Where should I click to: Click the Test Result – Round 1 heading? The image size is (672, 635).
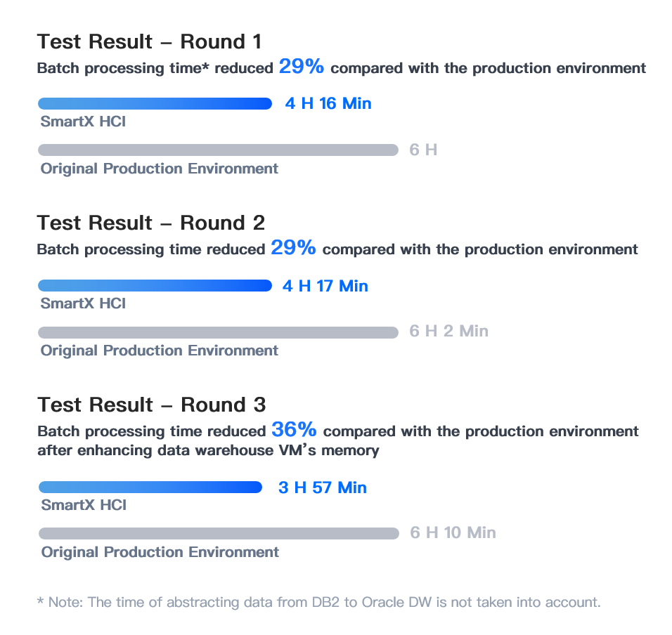point(149,42)
